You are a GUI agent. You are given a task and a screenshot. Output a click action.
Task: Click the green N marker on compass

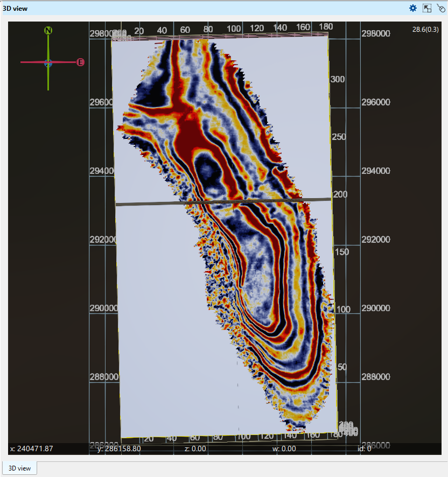48,31
